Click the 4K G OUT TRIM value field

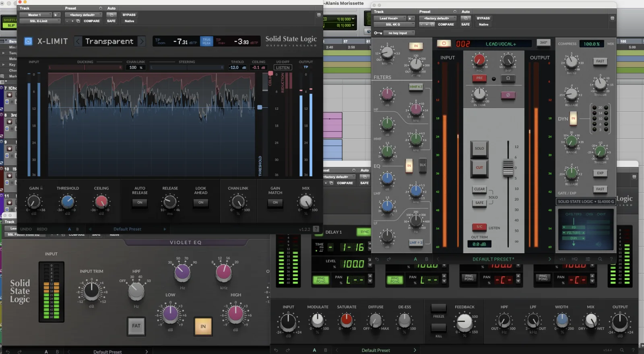pos(479,244)
